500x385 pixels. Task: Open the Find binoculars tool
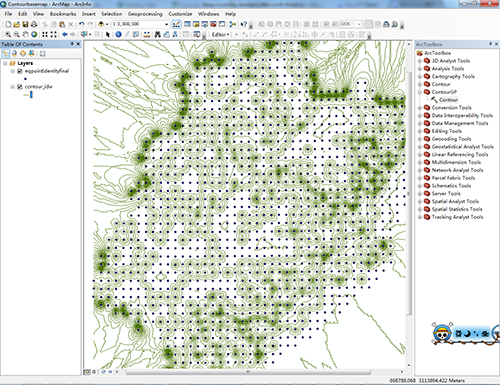[158, 34]
